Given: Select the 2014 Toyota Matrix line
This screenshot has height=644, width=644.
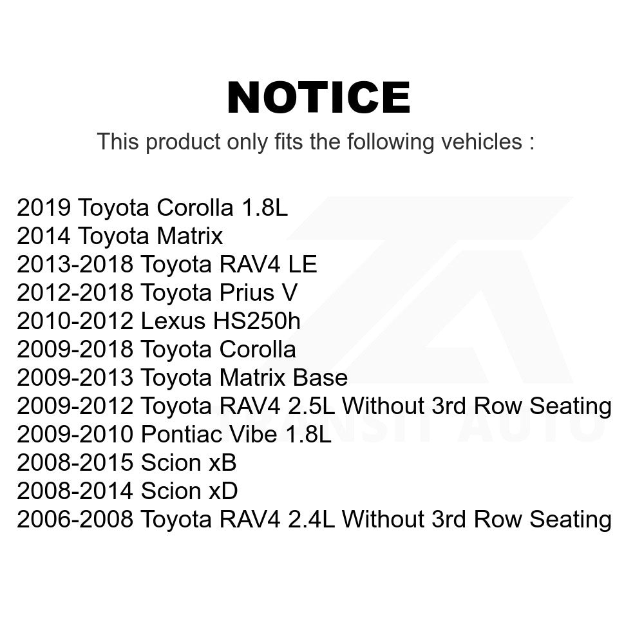Looking at the screenshot, I should click(x=120, y=236).
